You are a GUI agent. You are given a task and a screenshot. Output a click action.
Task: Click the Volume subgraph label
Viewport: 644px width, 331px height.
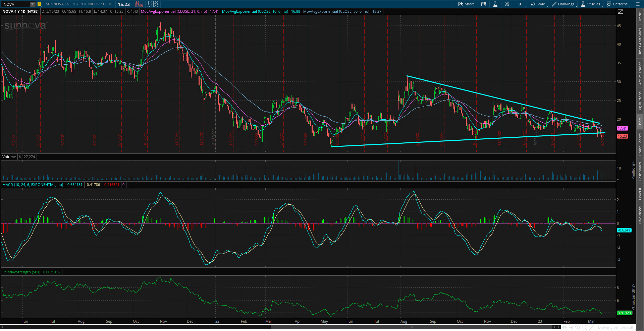9,157
